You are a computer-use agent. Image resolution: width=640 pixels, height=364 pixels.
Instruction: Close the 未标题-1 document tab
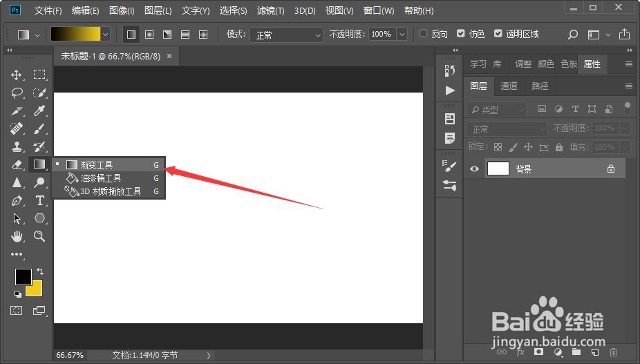pyautogui.click(x=169, y=57)
